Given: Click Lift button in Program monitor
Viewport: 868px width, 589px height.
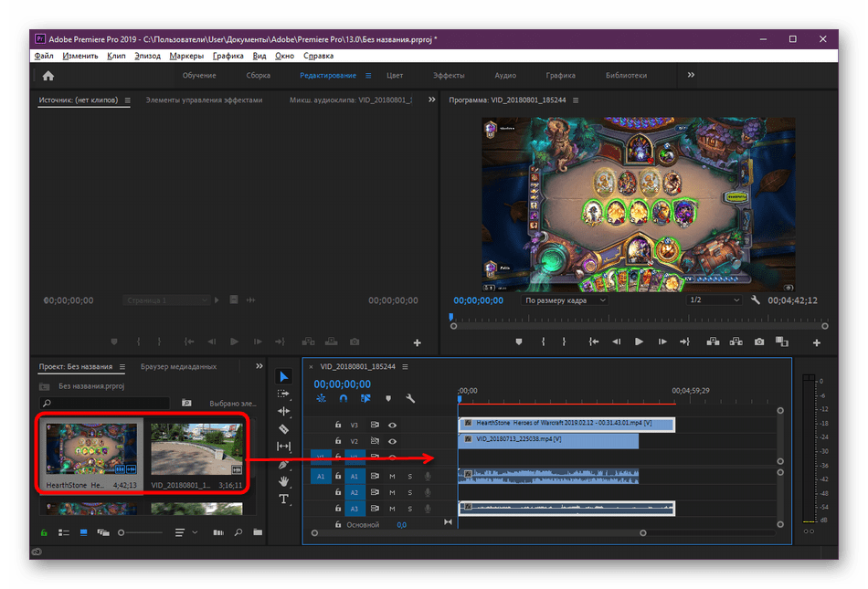Looking at the screenshot, I should [x=713, y=342].
